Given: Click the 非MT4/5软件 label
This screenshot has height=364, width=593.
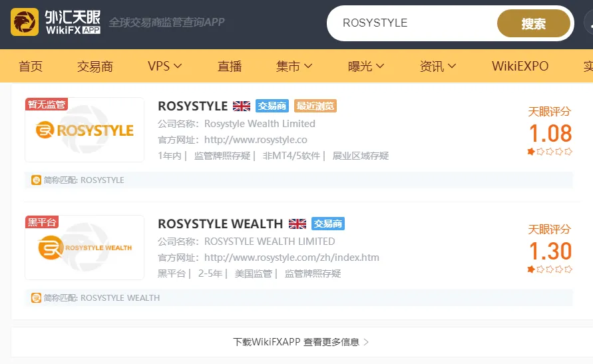Looking at the screenshot, I should coord(292,156).
